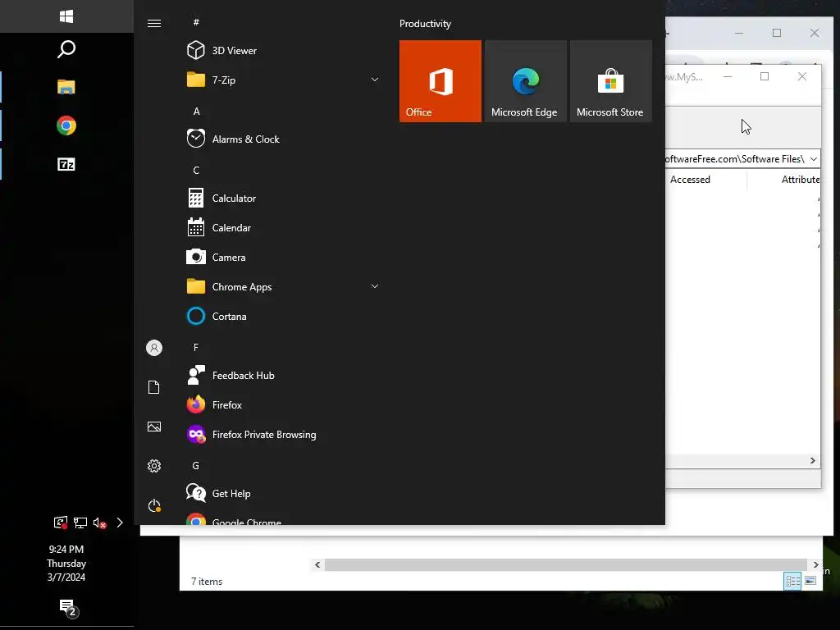Switch Explorer to large icons view
Screen dimensions: 840x630
tap(810, 581)
